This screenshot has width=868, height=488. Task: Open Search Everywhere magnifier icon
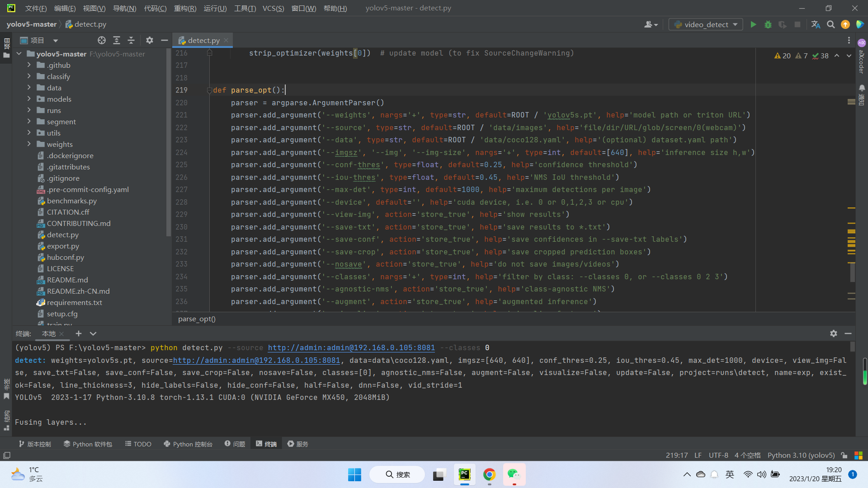[830, 24]
